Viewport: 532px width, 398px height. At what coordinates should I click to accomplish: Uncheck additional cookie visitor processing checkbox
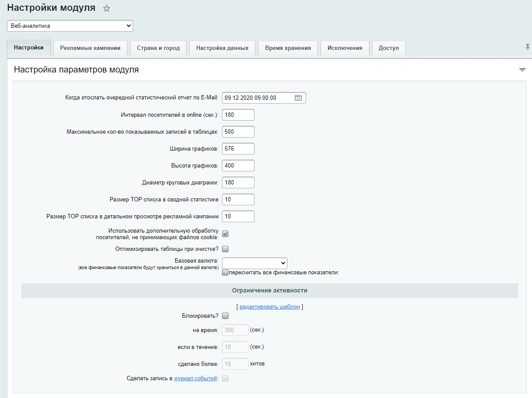(225, 234)
